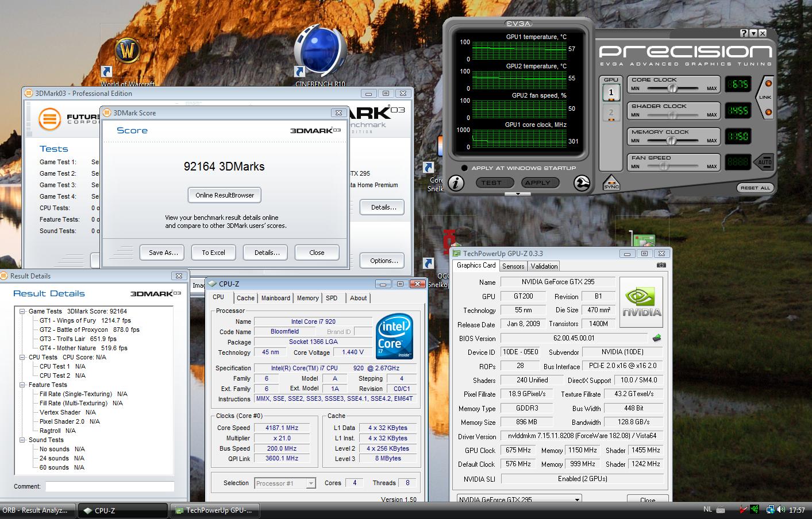Click the Futuremark orange logo in 3DMark03

click(x=50, y=120)
